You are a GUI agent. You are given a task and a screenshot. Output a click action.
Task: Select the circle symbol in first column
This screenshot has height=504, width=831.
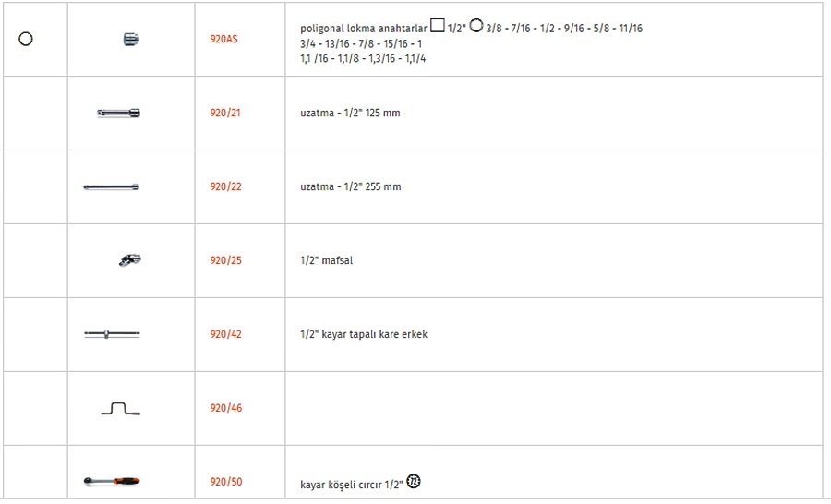tap(26, 39)
